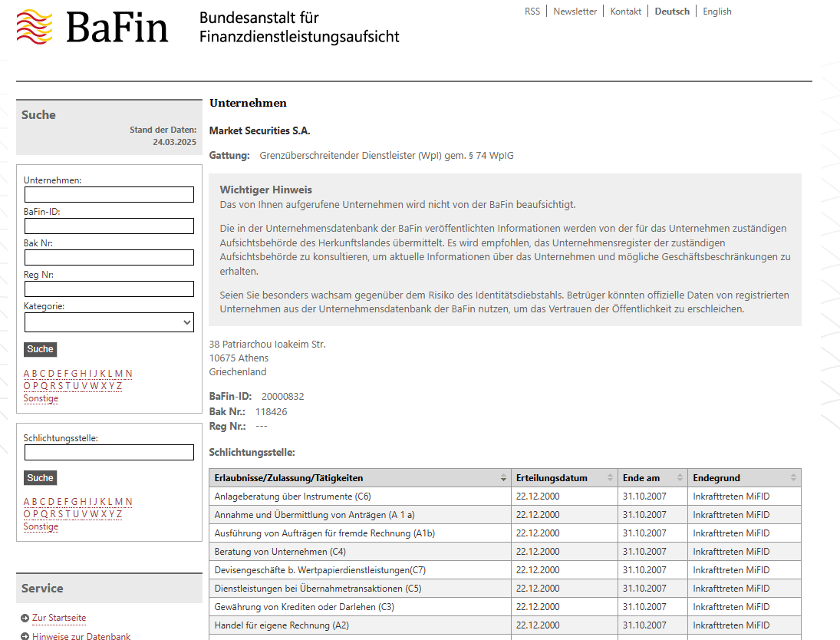Open Zur Startseite link

59,618
